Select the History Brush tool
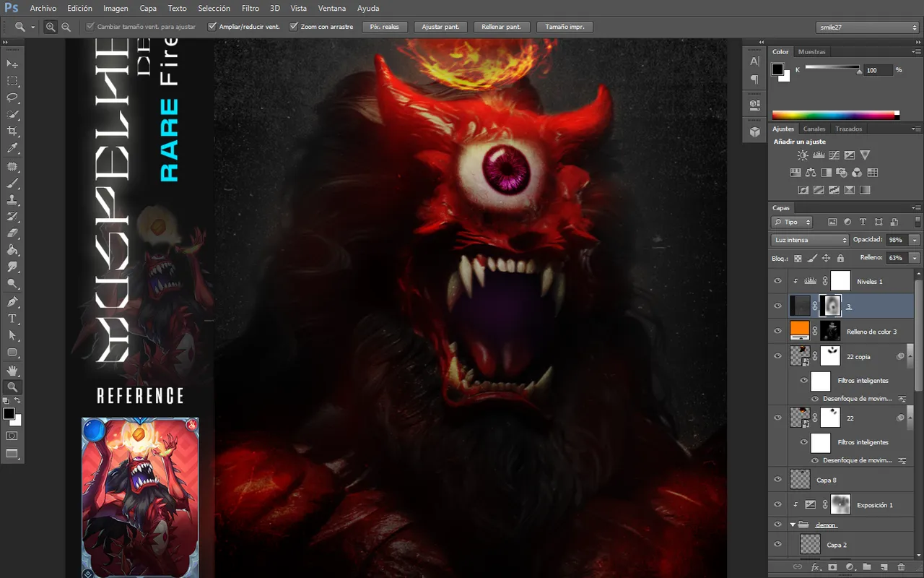Screen dimensions: 924x578 pos(12,217)
